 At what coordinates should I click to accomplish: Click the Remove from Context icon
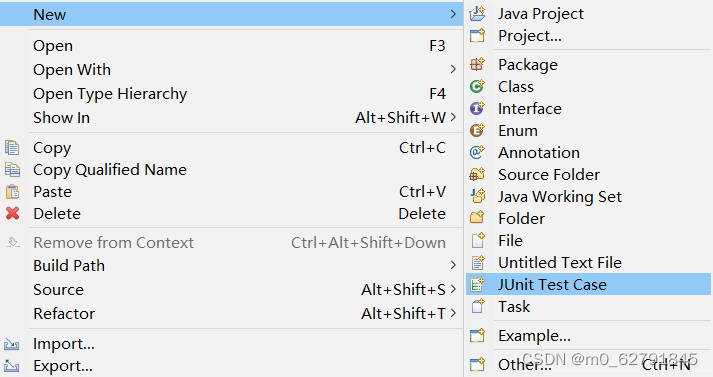point(13,242)
